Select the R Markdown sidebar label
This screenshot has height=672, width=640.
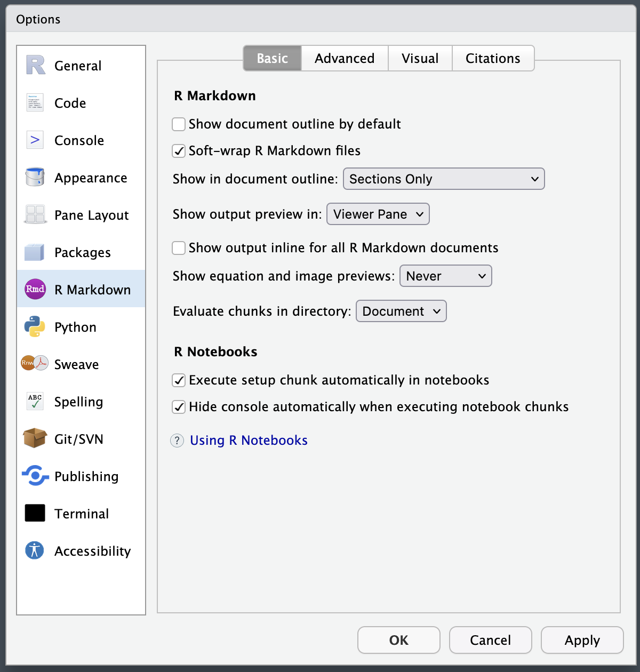(x=93, y=290)
